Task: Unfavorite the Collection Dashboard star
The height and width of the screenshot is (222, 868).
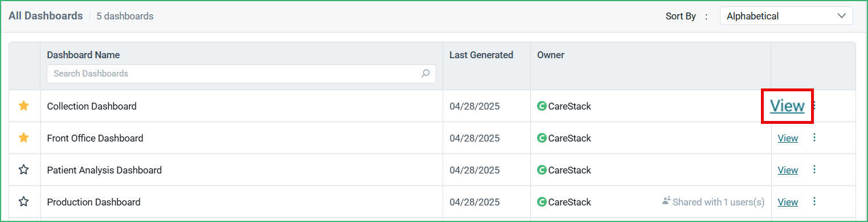Action: [x=23, y=106]
